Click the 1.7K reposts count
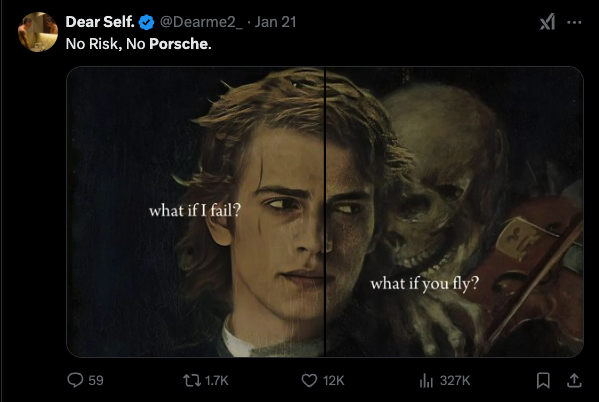The image size is (599, 402). (217, 381)
